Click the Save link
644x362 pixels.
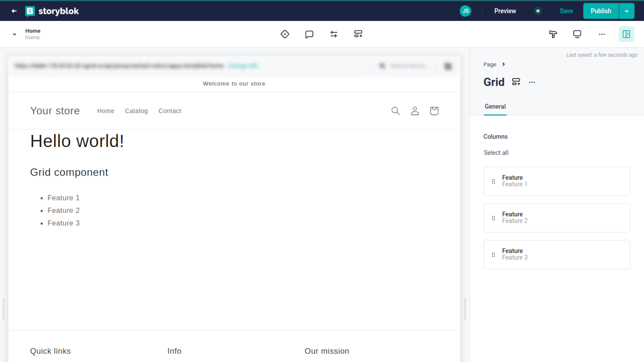click(566, 11)
